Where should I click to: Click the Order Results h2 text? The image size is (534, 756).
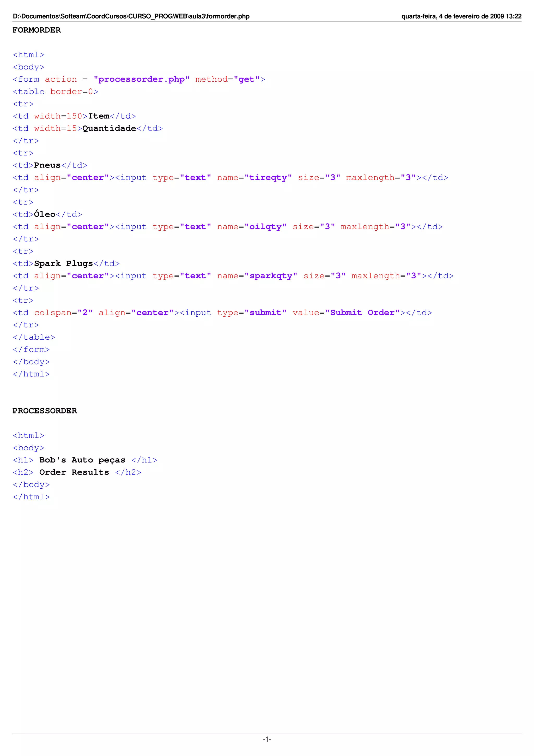[x=74, y=472]
